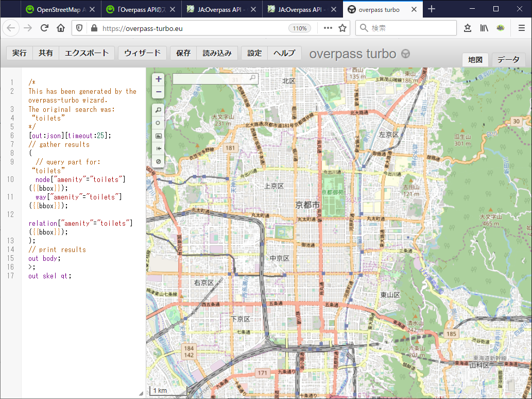The image size is (532, 399).
Task: Click the locate-me circle icon
Action: coord(159,123)
